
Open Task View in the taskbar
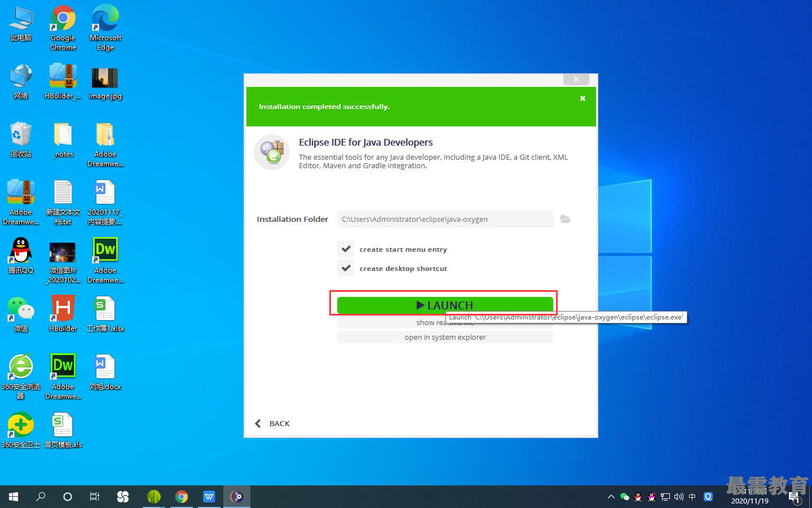point(95,497)
